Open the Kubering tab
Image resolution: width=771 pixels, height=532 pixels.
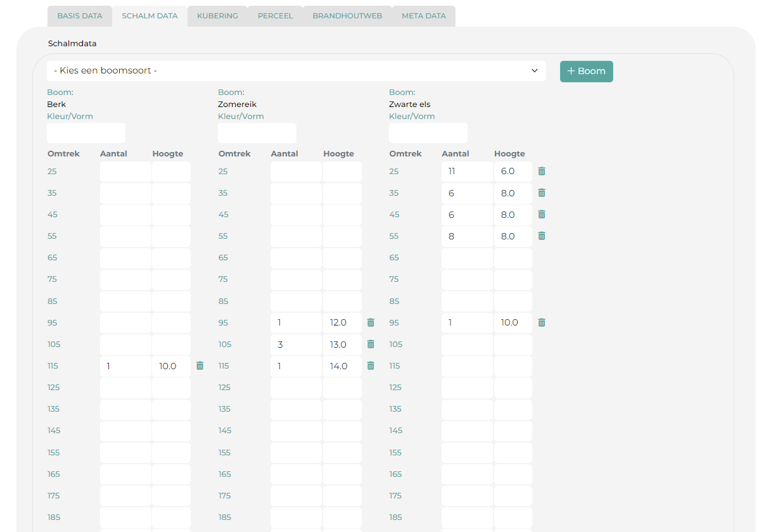click(x=217, y=16)
